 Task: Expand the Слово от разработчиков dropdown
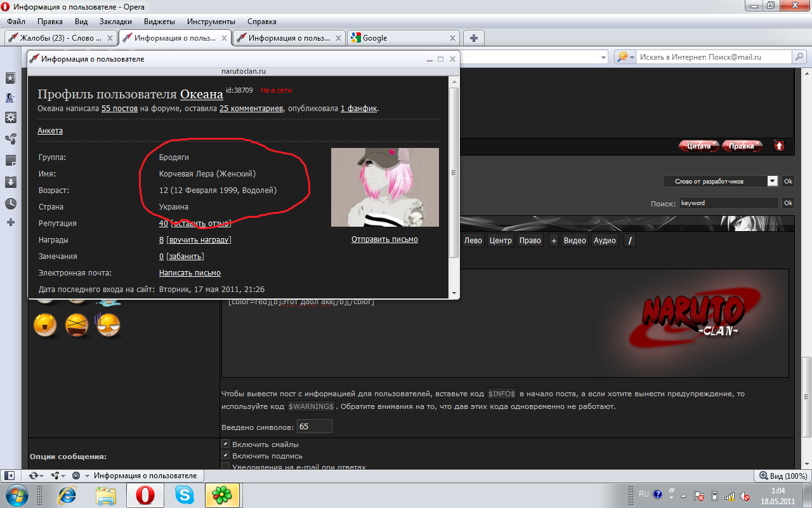772,181
